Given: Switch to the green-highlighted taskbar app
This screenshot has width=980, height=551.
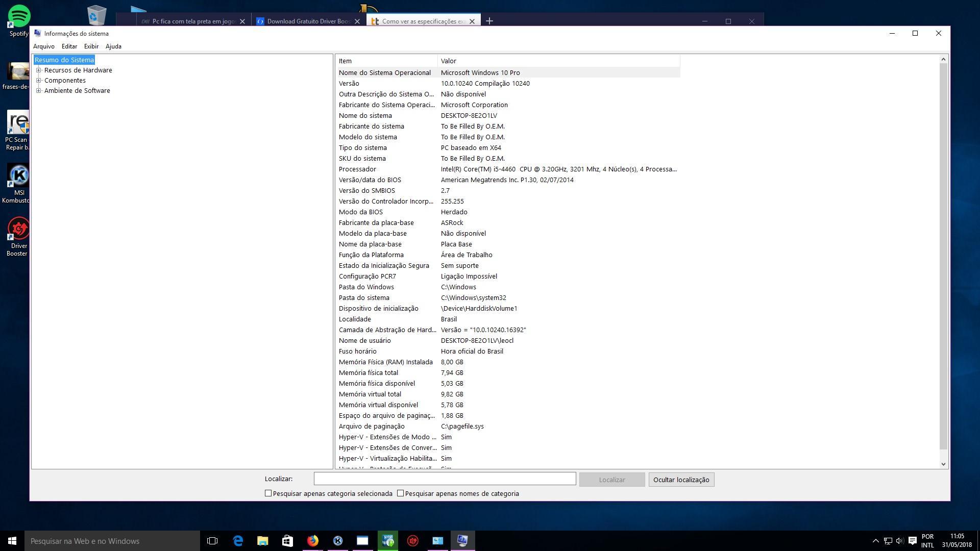Looking at the screenshot, I should [x=387, y=541].
